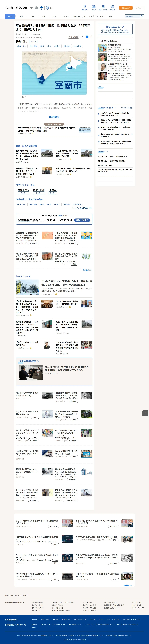Open the 室蘭市 map image
The width and height of the screenshot is (149, 644).
(x=54, y=73)
